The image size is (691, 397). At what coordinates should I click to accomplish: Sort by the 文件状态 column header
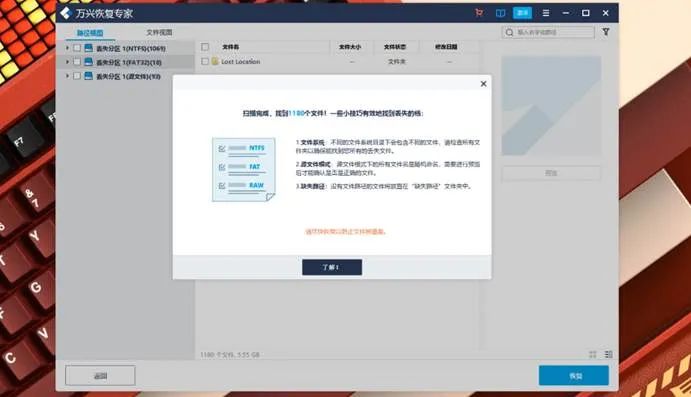[395, 47]
